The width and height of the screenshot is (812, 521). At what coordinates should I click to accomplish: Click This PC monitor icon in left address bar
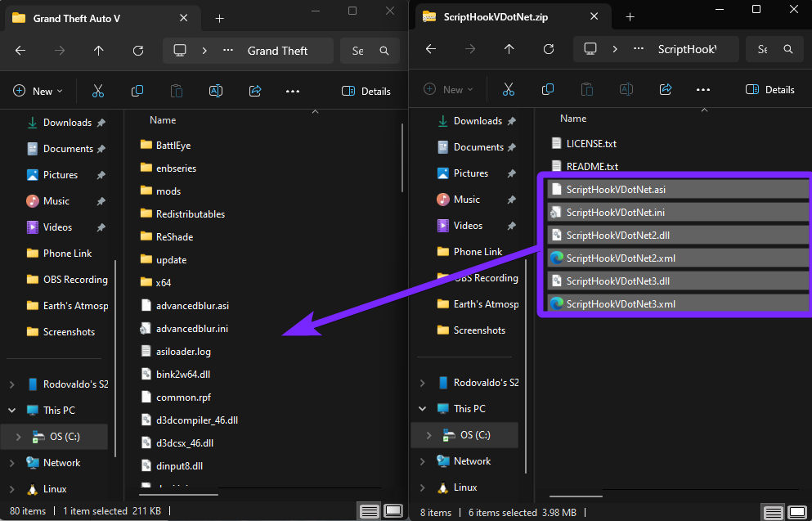[x=180, y=50]
